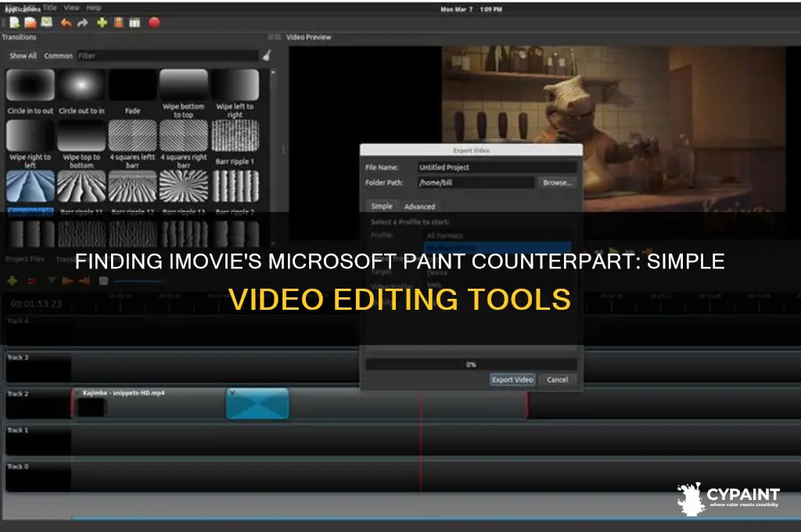Select the Track 0 label
Viewport: 801px width, 532px height.
(18, 466)
